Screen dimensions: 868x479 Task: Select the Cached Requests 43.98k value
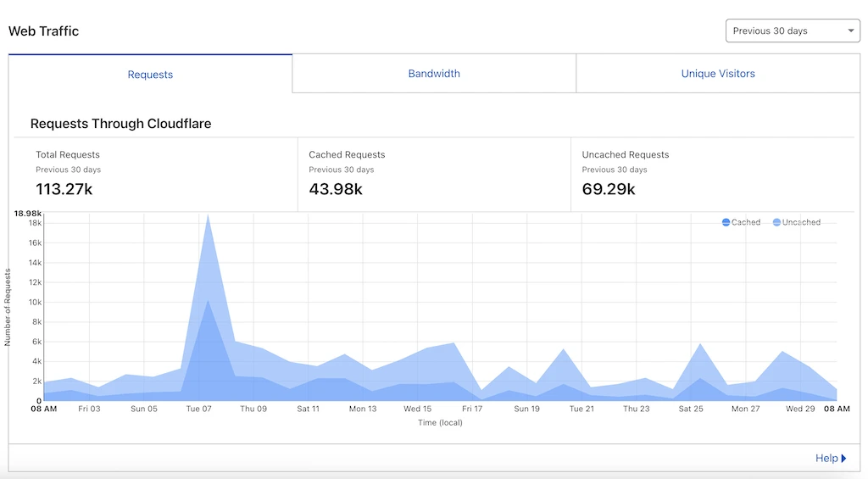(336, 189)
